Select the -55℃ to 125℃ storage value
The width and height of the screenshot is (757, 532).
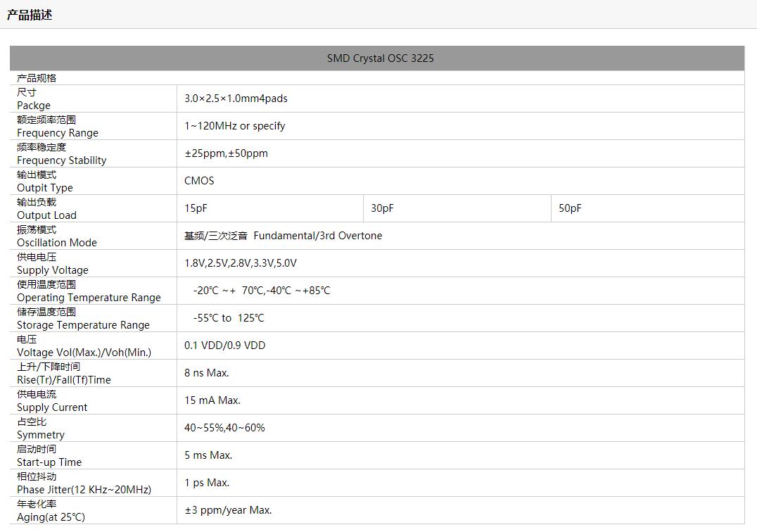[229, 318]
